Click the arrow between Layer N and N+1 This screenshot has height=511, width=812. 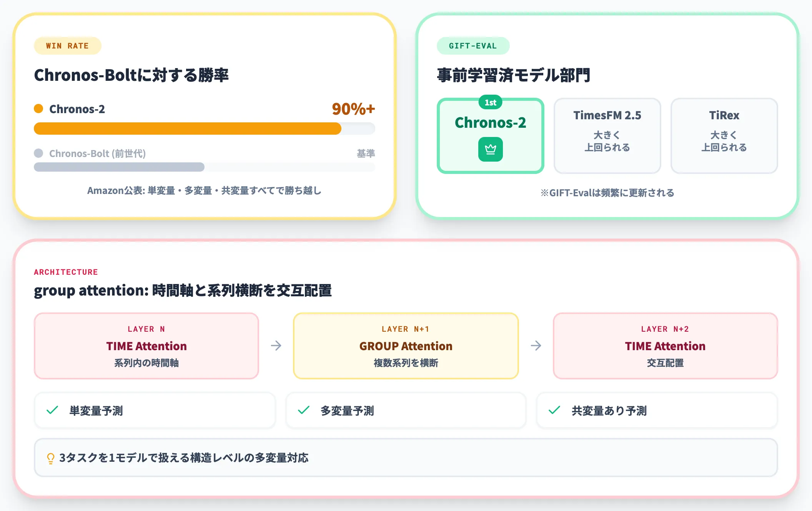276,346
